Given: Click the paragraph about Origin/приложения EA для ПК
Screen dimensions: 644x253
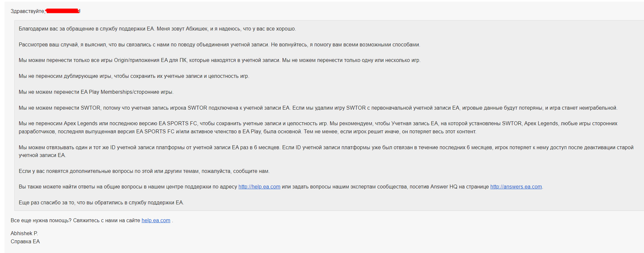Looking at the screenshot, I should click(x=219, y=60).
